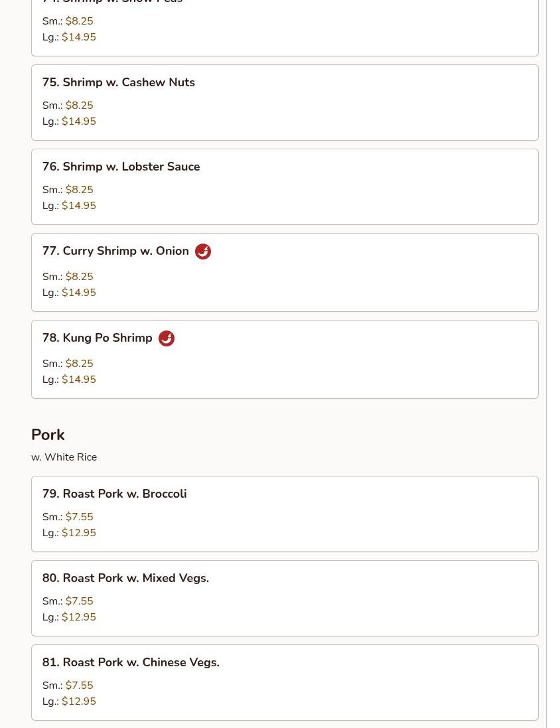The height and width of the screenshot is (728, 560).
Task: Click the Pork section heading
Action: [48, 435]
